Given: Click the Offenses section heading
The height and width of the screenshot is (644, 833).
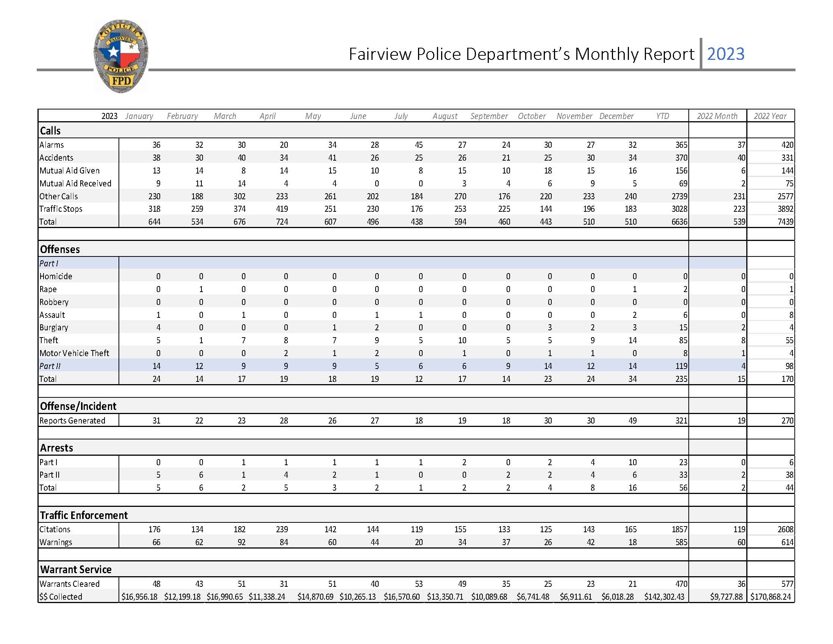Looking at the screenshot, I should point(60,249).
